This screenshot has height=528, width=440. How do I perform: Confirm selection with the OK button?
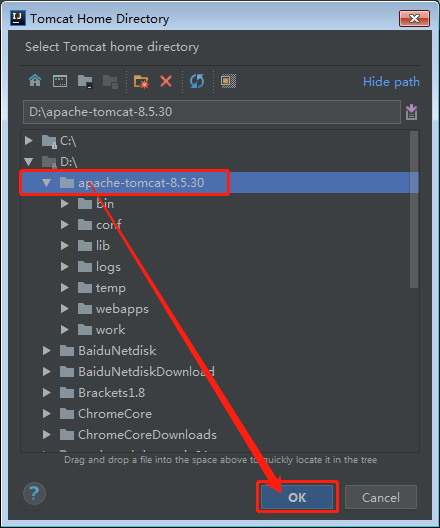coord(297,497)
